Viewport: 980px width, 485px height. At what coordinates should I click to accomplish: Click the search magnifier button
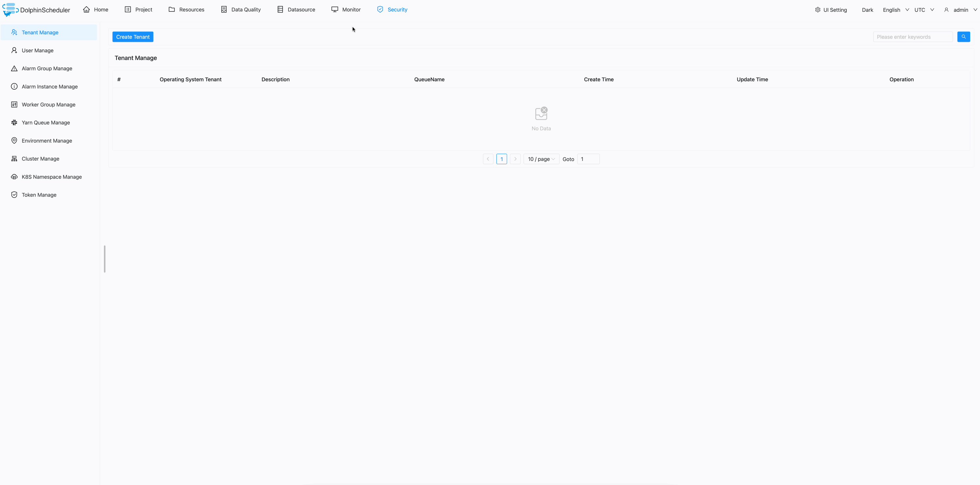point(964,37)
